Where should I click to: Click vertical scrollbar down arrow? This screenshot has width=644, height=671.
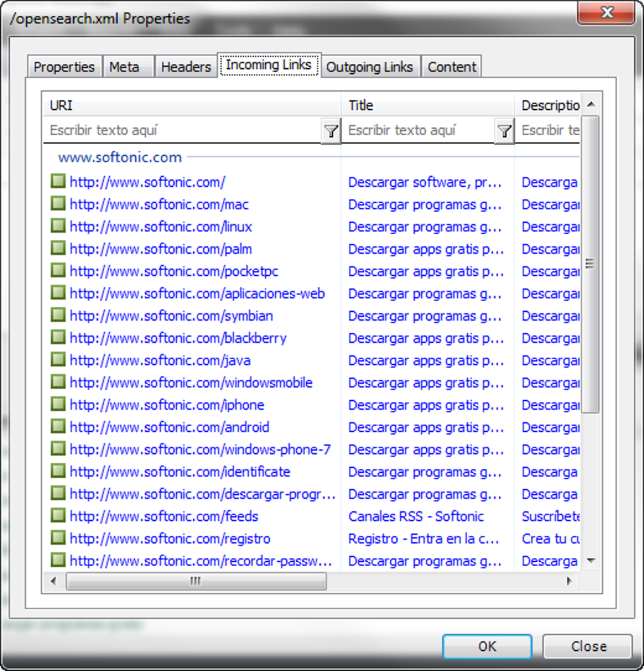592,561
